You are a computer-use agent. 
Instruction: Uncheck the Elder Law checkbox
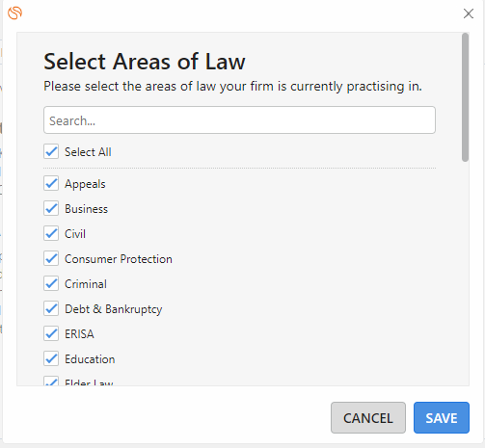pos(51,381)
